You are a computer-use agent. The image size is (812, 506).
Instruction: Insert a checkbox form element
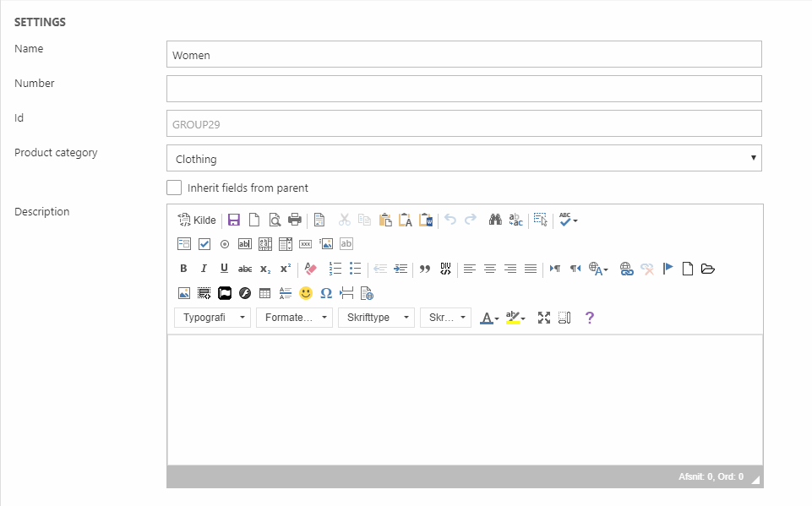(x=204, y=244)
